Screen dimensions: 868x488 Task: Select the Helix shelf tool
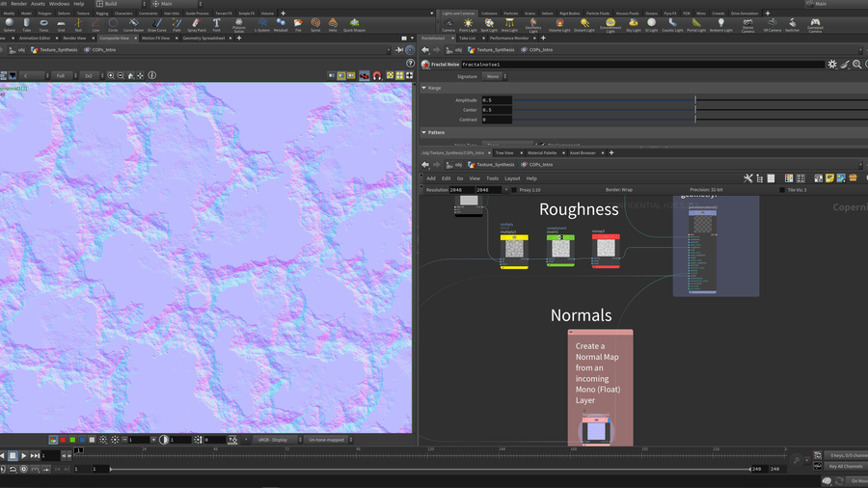(x=333, y=24)
